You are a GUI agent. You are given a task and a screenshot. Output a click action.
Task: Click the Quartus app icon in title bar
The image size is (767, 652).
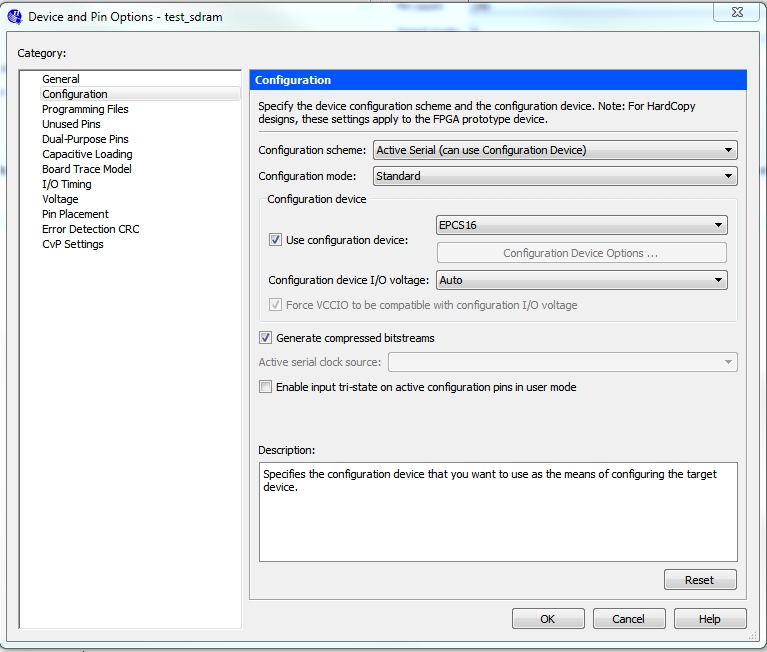click(15, 17)
